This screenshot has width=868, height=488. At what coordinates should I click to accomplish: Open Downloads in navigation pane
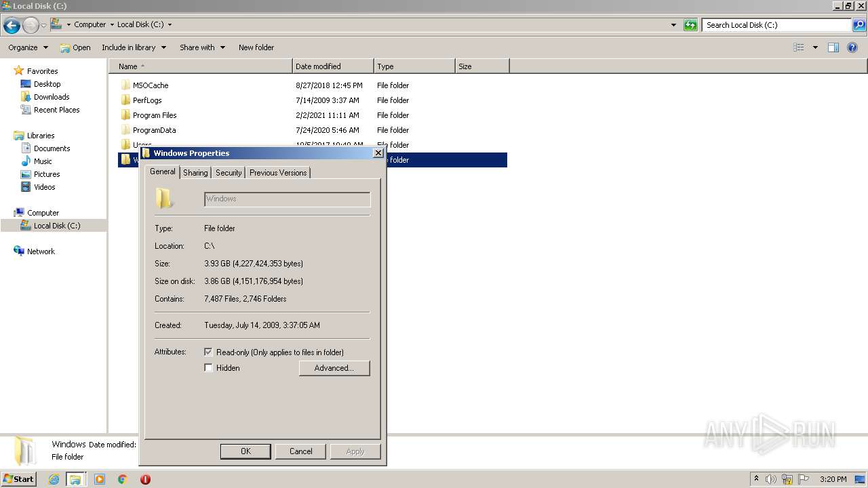tap(52, 97)
